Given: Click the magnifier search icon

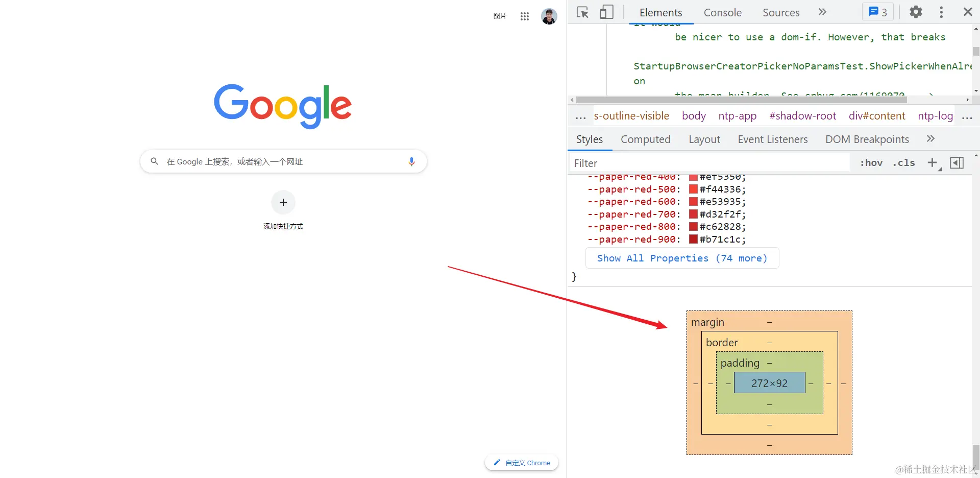Looking at the screenshot, I should coord(154,161).
